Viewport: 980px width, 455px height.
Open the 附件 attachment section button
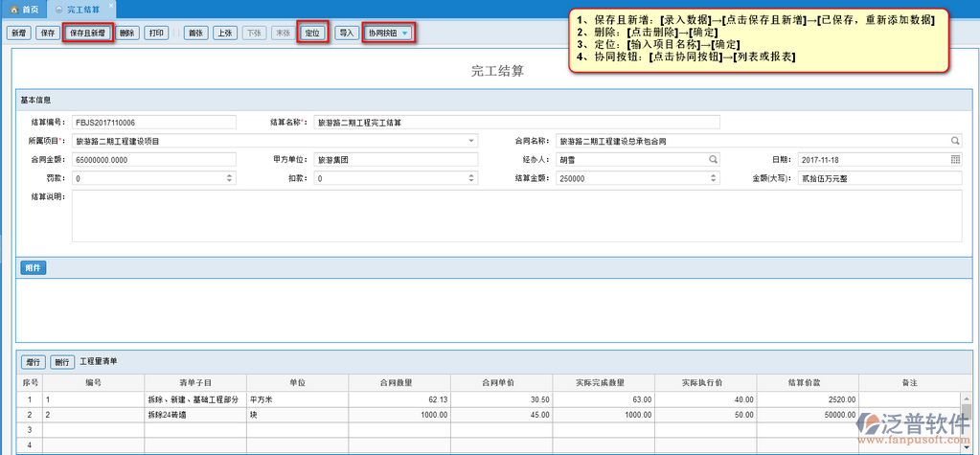click(x=33, y=268)
